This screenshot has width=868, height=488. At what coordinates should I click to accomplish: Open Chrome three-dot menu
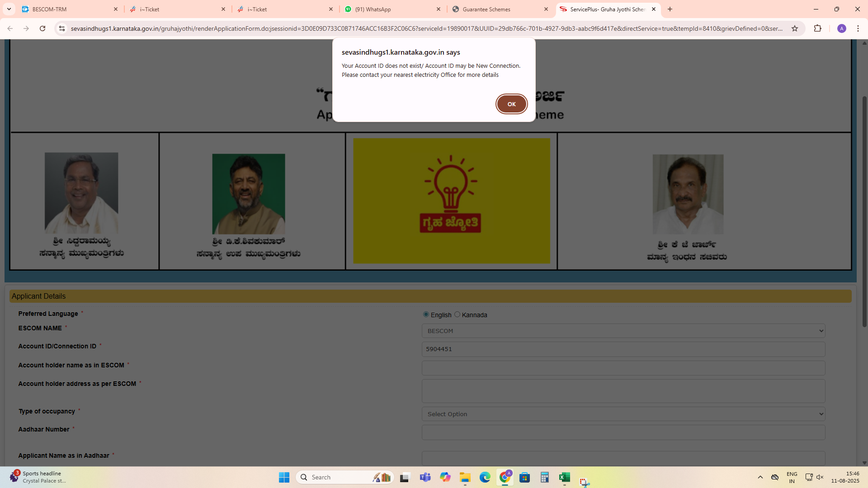[858, 28]
